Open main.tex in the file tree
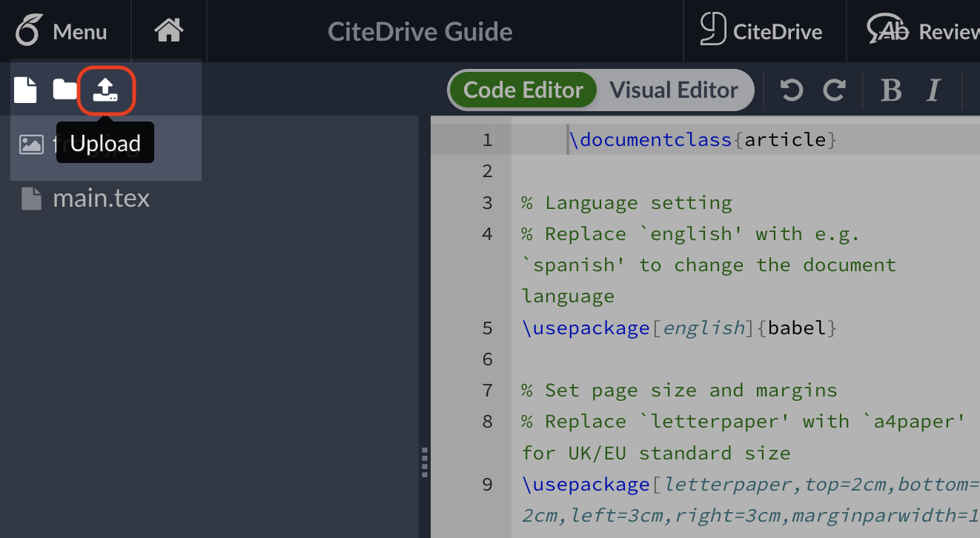980x538 pixels. pos(101,199)
